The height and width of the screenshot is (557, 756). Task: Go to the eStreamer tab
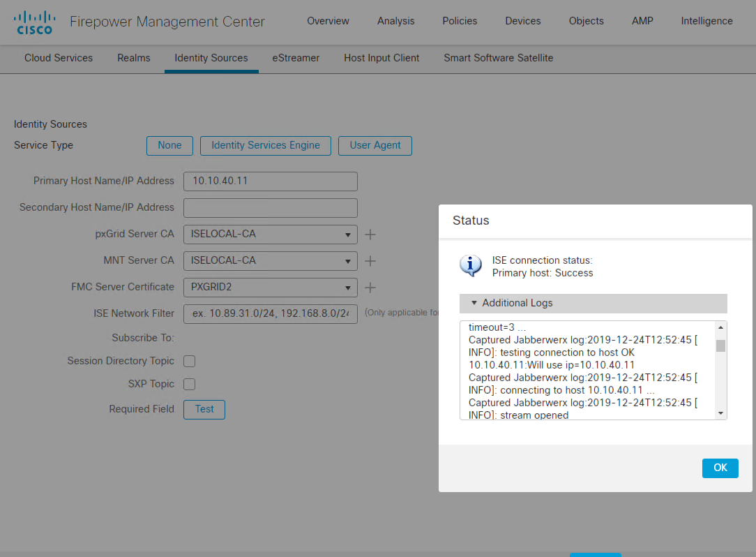pyautogui.click(x=296, y=58)
